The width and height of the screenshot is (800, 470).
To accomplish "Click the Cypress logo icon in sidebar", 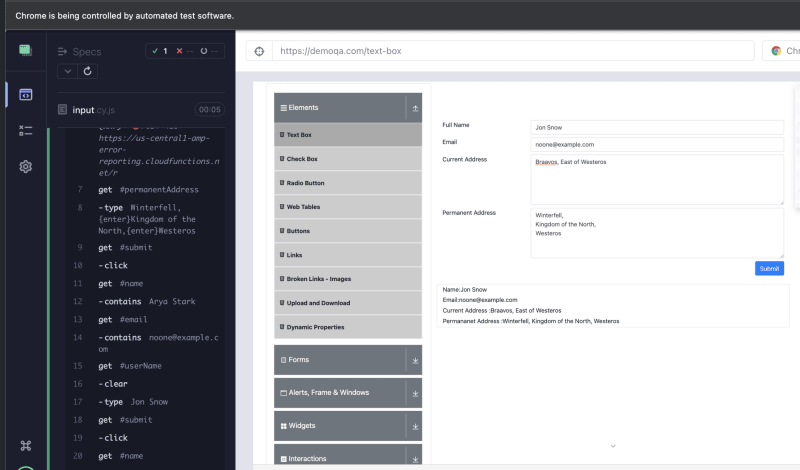I will [x=26, y=50].
